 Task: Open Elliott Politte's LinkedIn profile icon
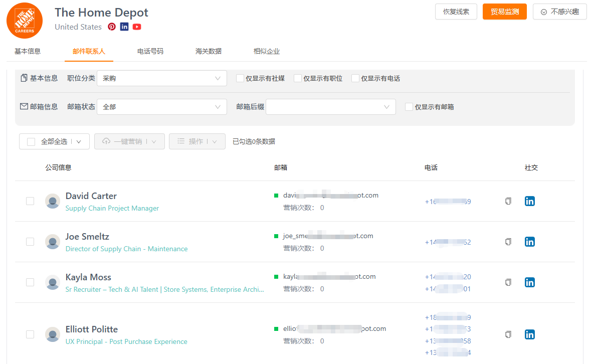point(529,334)
